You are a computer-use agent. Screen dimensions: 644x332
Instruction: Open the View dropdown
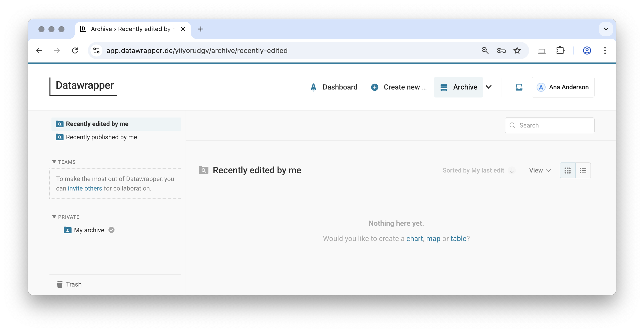(x=540, y=170)
